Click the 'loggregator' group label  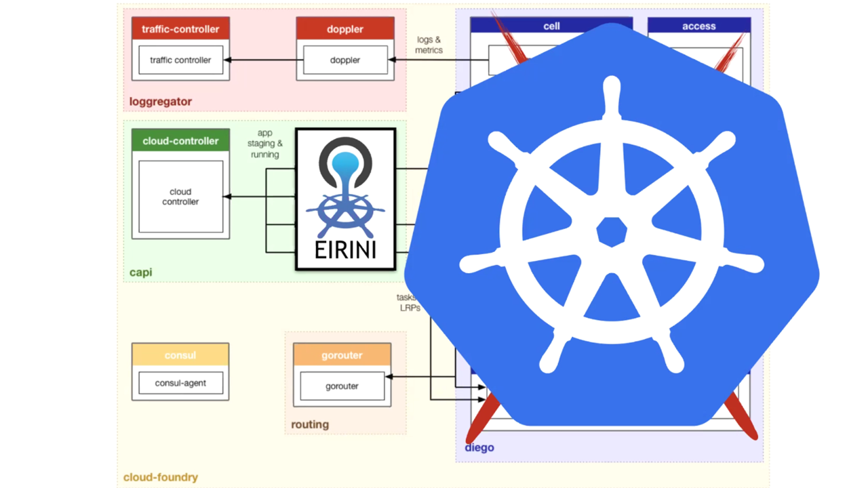point(161,102)
